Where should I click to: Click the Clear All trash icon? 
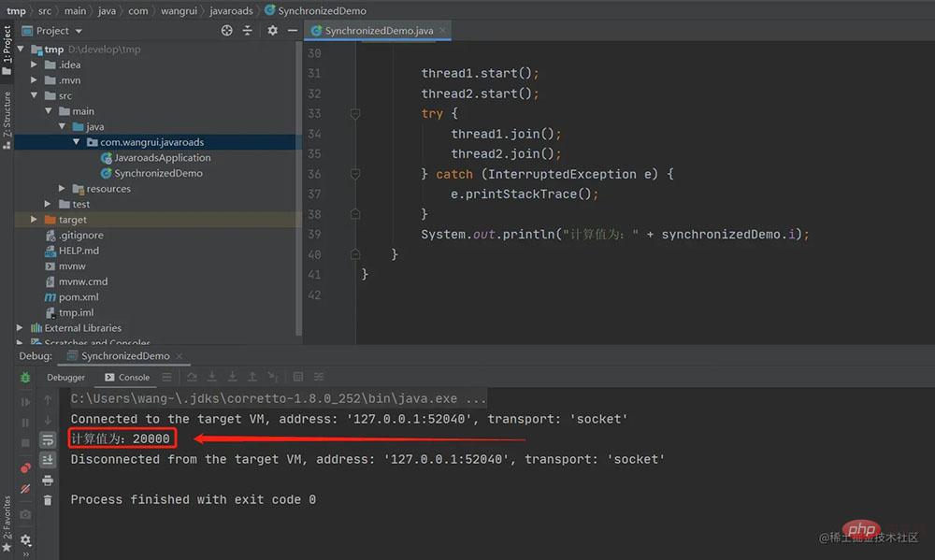[x=48, y=500]
